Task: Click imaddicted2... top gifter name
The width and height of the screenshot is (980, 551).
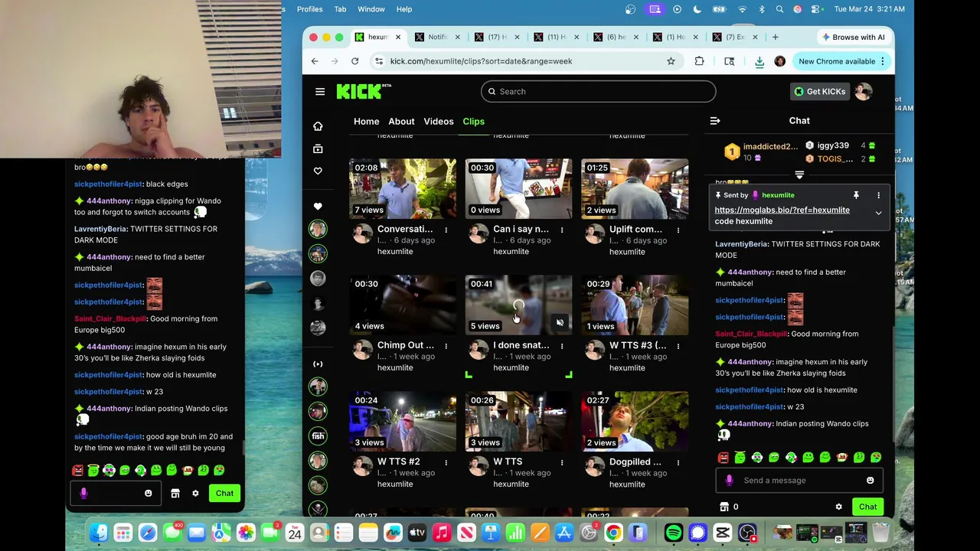Action: (770, 147)
